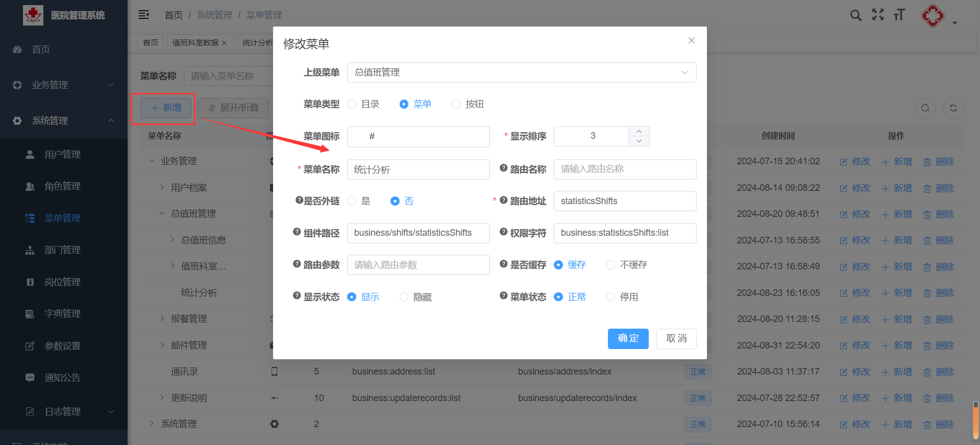This screenshot has width=980, height=445.
Task: Open 角色管理 in the sidebar
Action: click(62, 186)
